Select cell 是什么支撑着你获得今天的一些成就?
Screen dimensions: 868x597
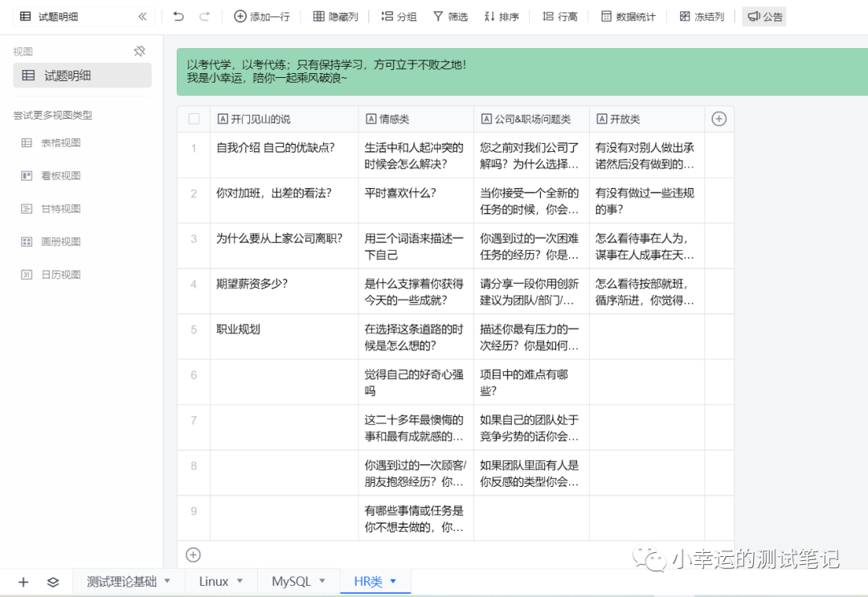click(x=416, y=291)
